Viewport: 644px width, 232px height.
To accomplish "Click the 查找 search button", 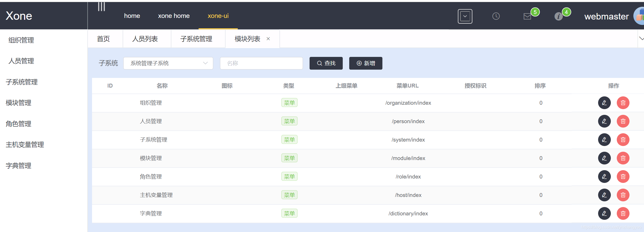I will pyautogui.click(x=326, y=63).
